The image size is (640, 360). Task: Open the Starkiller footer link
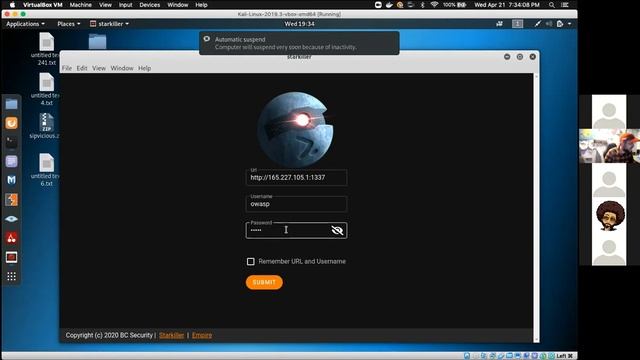(x=171, y=335)
